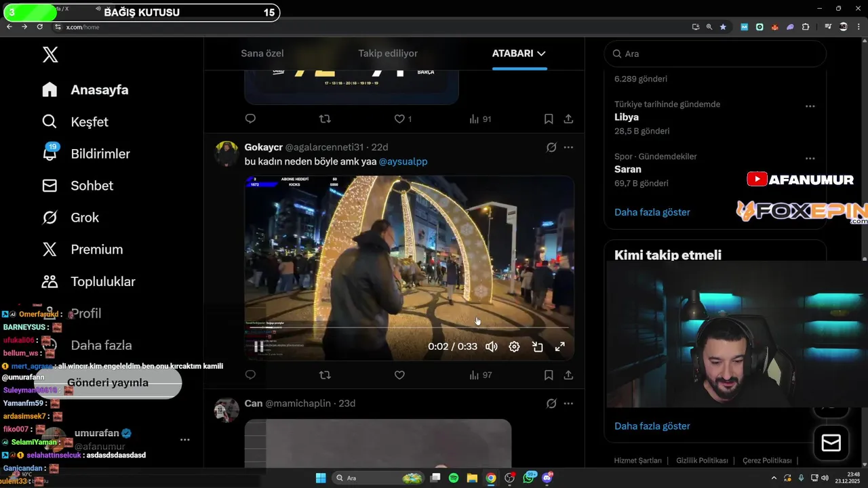Viewport: 868px width, 488px height.
Task: Share Gokaycr's post
Action: pos(568,375)
